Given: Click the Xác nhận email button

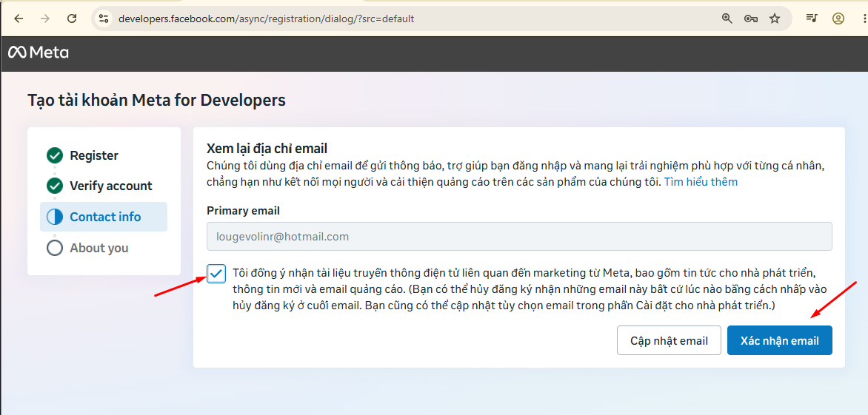Looking at the screenshot, I should [779, 340].
